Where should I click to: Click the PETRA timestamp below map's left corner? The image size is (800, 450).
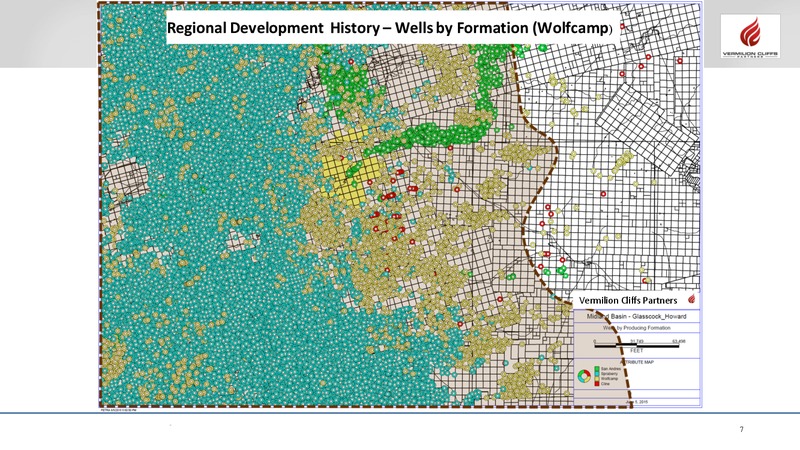click(x=118, y=410)
